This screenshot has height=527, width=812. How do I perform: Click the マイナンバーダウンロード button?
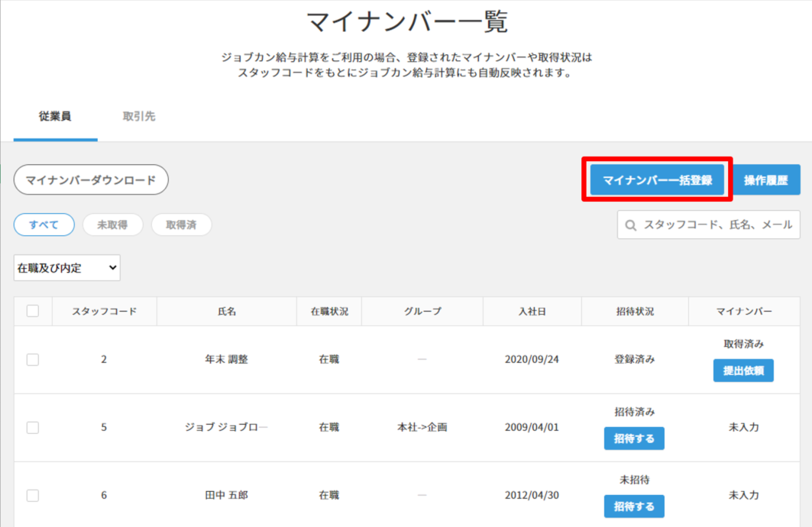91,180
